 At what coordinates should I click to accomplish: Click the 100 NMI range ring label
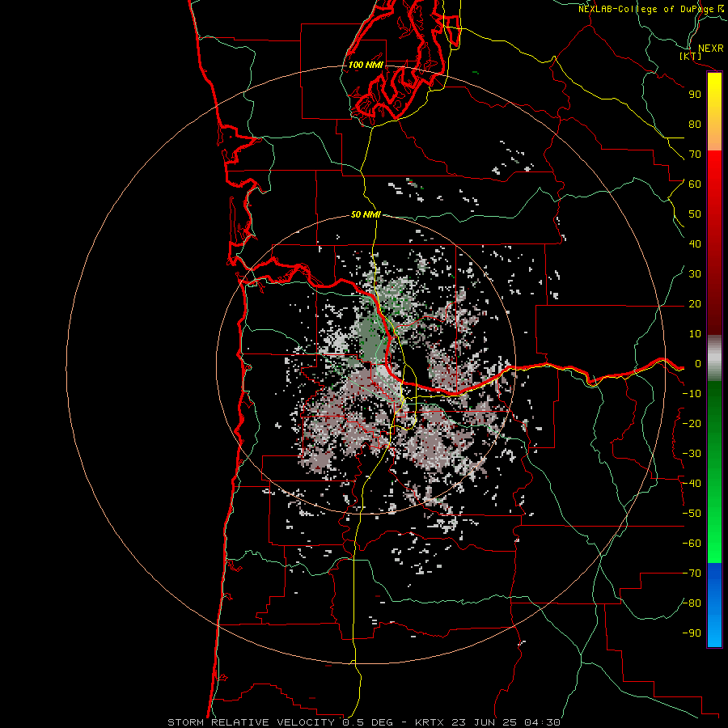pos(366,65)
